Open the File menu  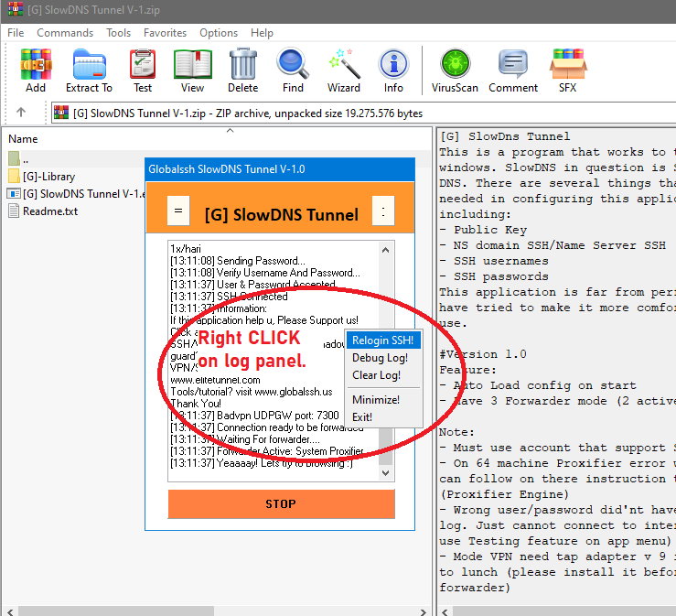click(16, 33)
